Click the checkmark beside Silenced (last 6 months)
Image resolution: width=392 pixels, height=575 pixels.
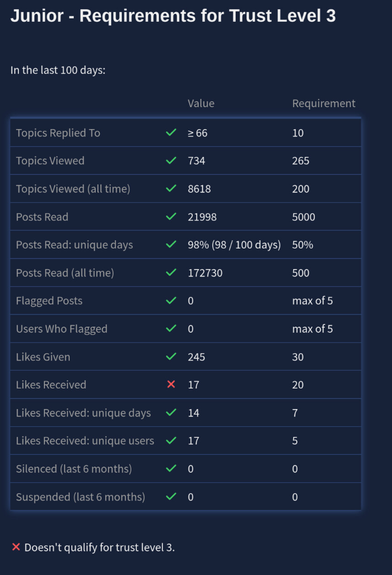171,468
